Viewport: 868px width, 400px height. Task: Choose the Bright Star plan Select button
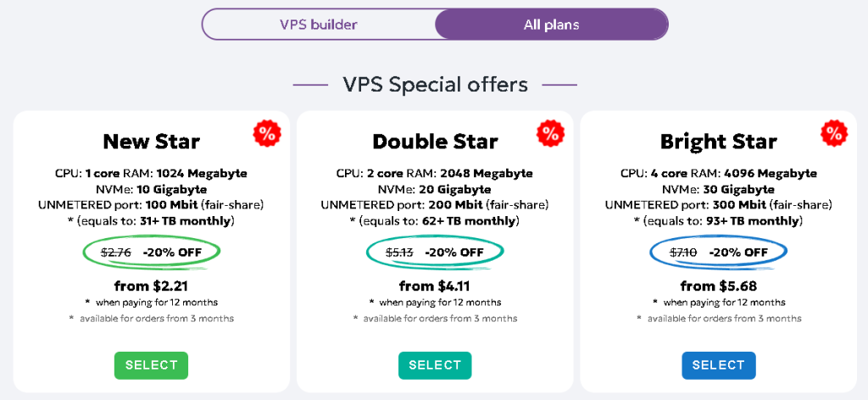(x=718, y=365)
